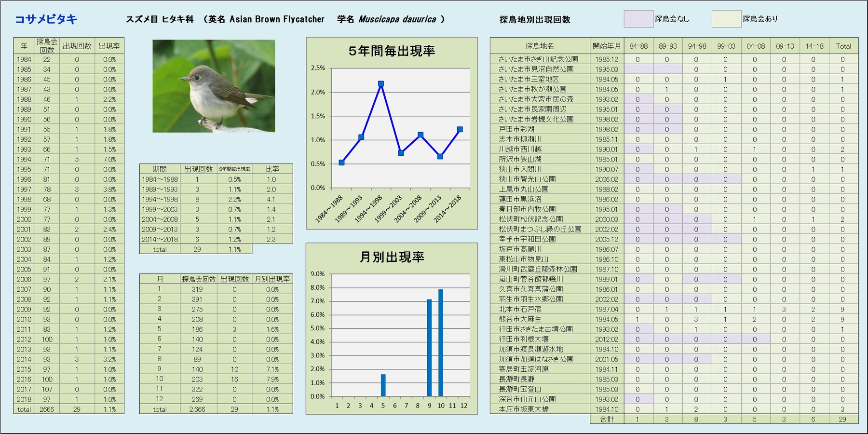The image size is (868, 434).
Task: Click row 深谷市仙元山公園
Action: 674,399
